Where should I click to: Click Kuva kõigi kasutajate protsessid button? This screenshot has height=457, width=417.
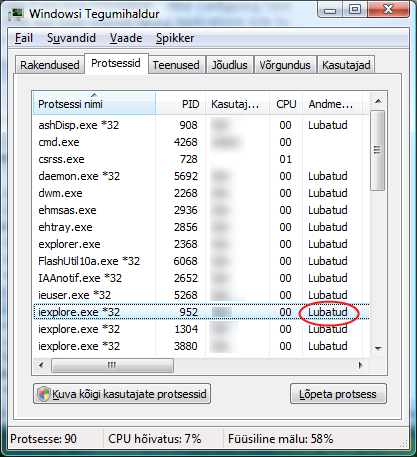tap(122, 394)
